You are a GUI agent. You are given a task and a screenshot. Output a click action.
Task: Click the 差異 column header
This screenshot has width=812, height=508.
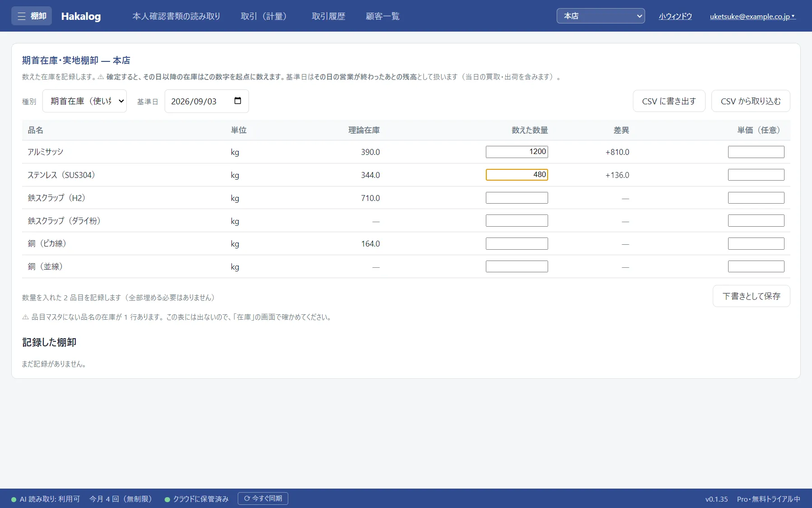tap(621, 130)
